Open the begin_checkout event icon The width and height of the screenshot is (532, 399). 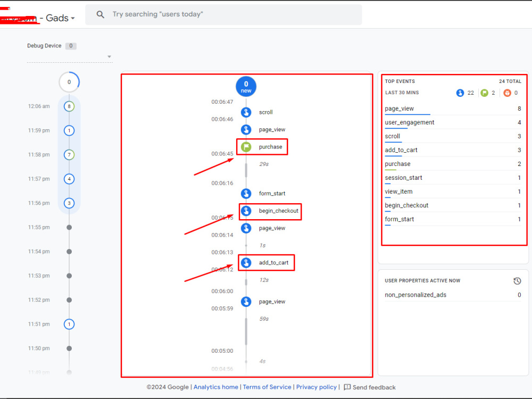tap(246, 211)
